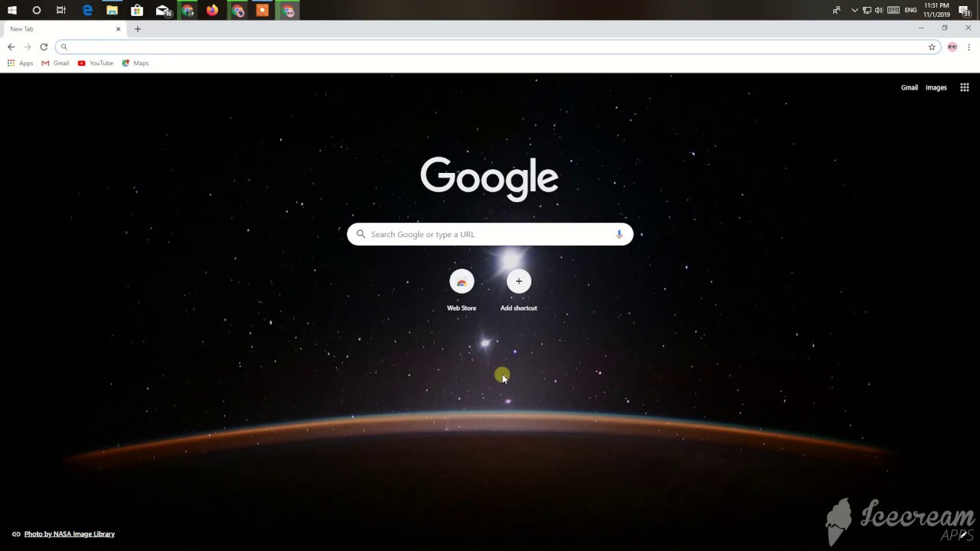Show hidden system tray icons
This screenshot has height=551, width=980.
click(854, 10)
